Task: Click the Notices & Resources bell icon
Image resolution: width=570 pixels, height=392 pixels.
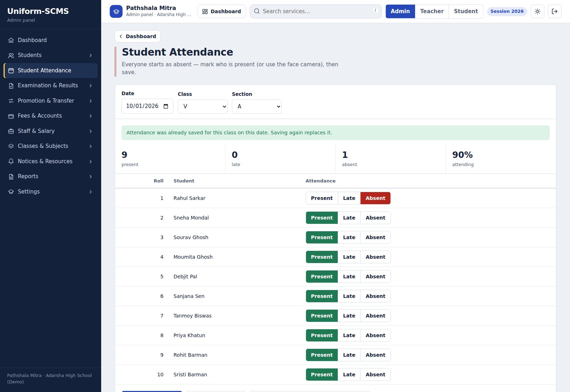Action: click(x=11, y=161)
